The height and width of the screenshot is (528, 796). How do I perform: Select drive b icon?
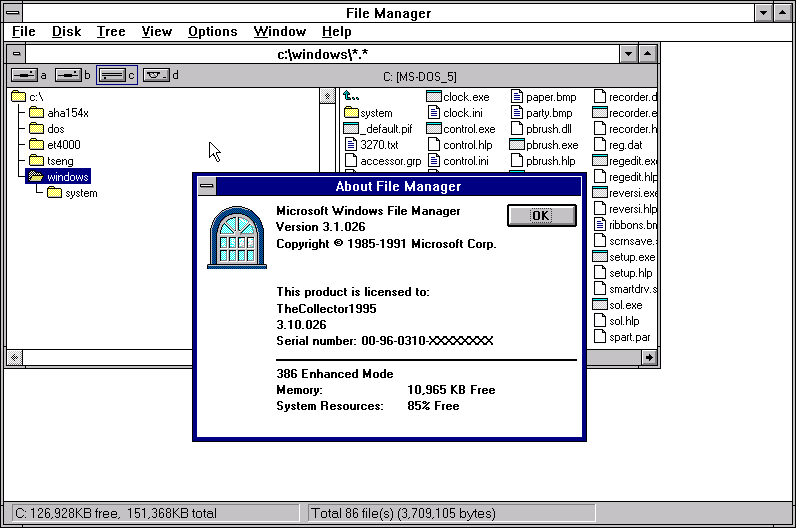click(x=68, y=75)
